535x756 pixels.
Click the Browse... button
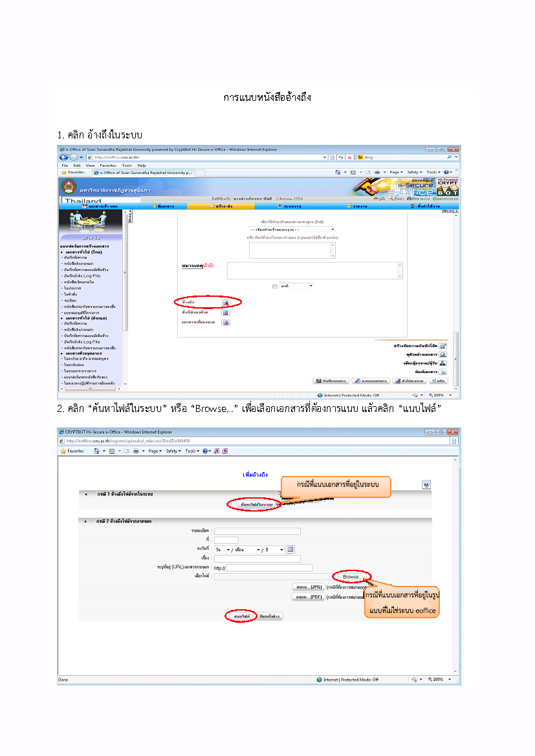tap(352, 577)
